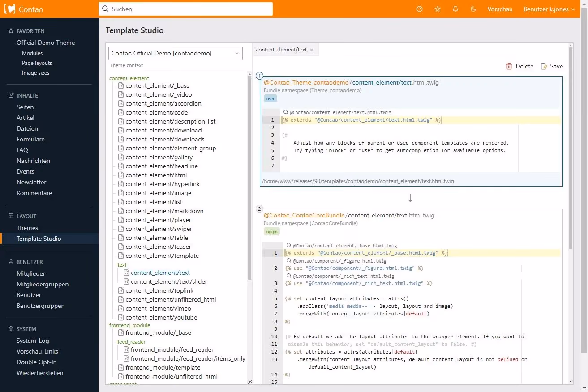Open Image sizes favorite
This screenshot has width=588, height=392.
pyautogui.click(x=35, y=73)
